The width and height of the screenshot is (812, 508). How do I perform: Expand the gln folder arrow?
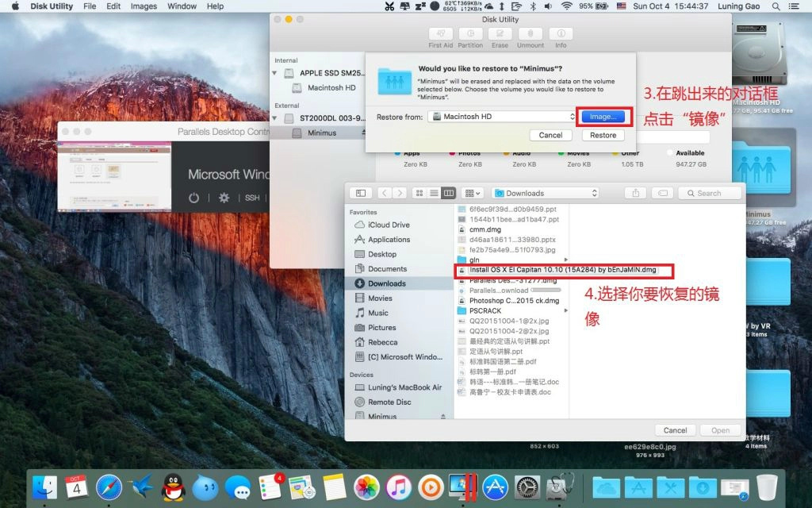(565, 260)
